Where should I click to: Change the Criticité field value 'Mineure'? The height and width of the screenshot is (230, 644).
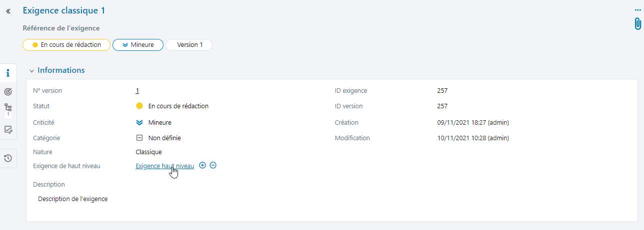pos(159,122)
